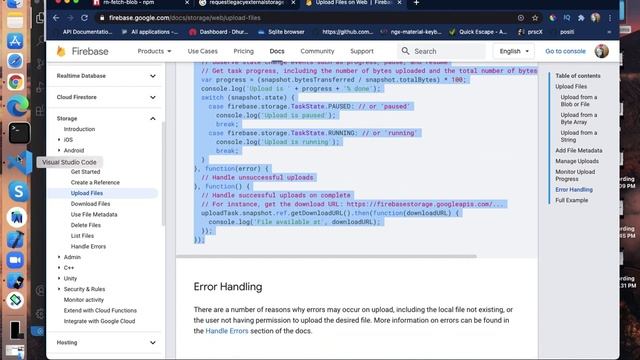Open Zoom from the dock
The height and width of the screenshot is (360, 640).
(15, 260)
